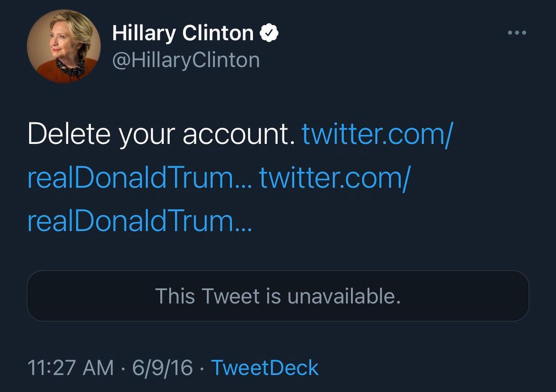Click the word 'Clinton' in the display name

click(x=218, y=33)
